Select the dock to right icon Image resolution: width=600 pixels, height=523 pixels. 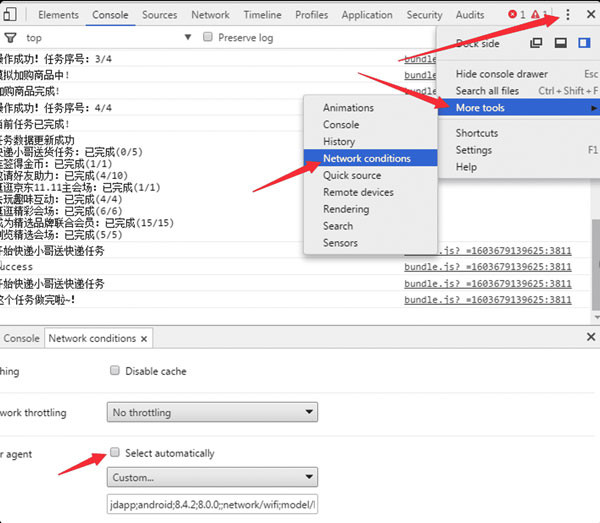[586, 43]
